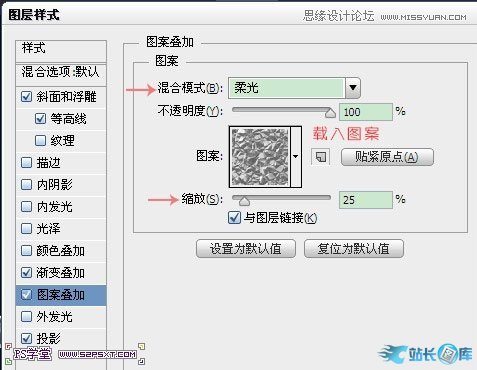Open pattern picker dropdown arrow
The height and width of the screenshot is (370, 477).
[x=296, y=156]
